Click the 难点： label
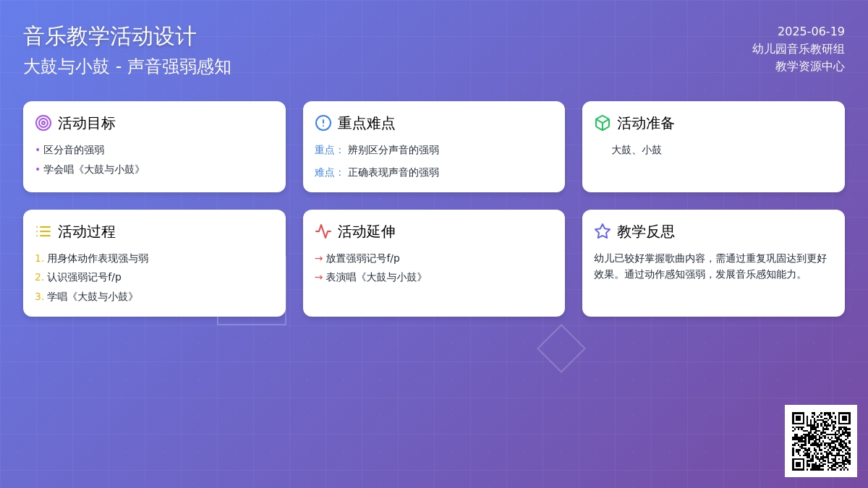 [329, 172]
